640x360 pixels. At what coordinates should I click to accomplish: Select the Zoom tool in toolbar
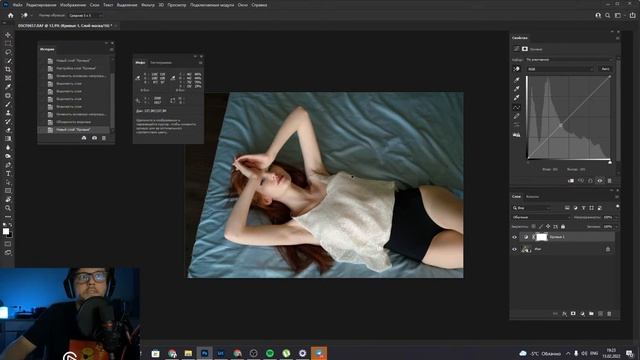pyautogui.click(x=8, y=208)
